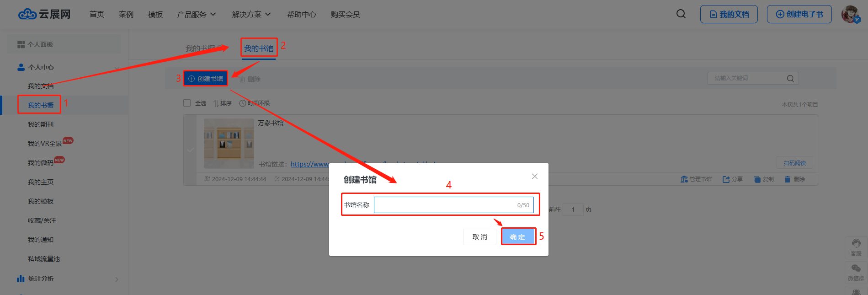
Task: Click the 云展网 cloud logo
Action: (27, 14)
